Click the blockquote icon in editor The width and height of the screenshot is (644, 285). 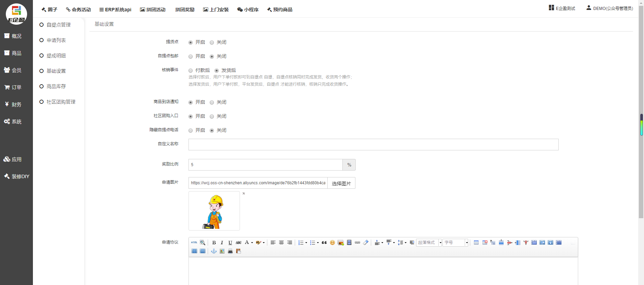click(x=324, y=243)
